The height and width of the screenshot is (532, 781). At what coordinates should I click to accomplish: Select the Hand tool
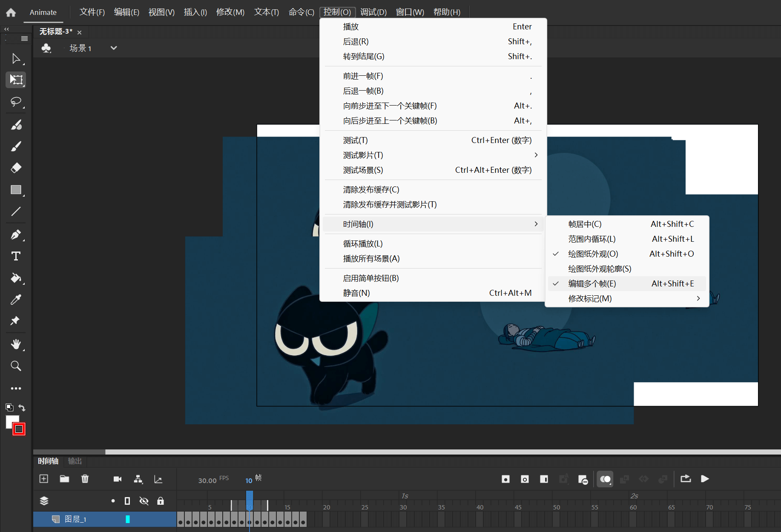click(x=16, y=344)
